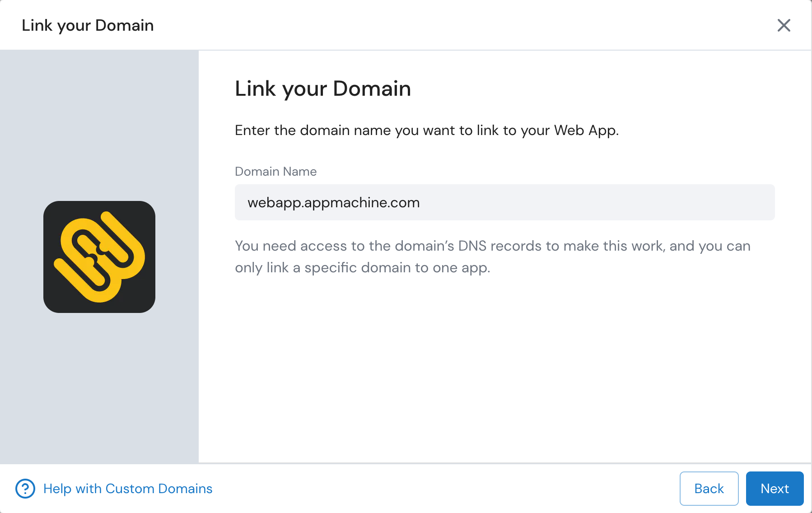
Task: Click the 'Enter the domain name' instruction
Action: [426, 131]
